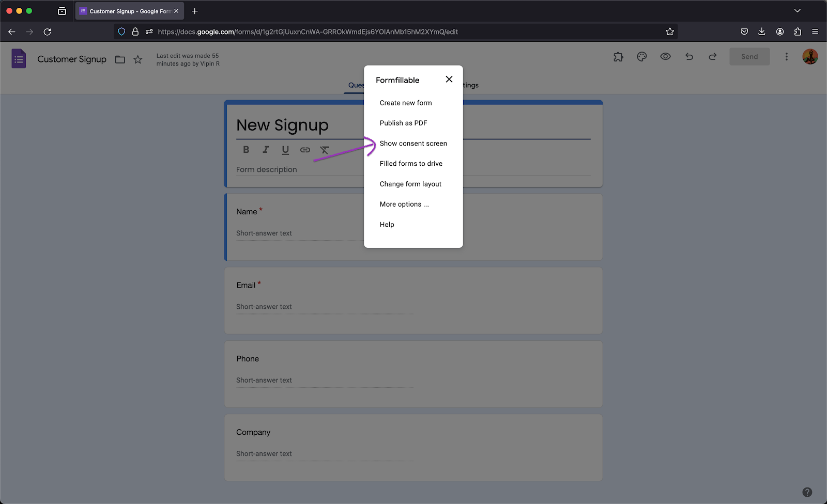Redo the last form edit
This screenshot has height=504, width=827.
click(x=712, y=57)
